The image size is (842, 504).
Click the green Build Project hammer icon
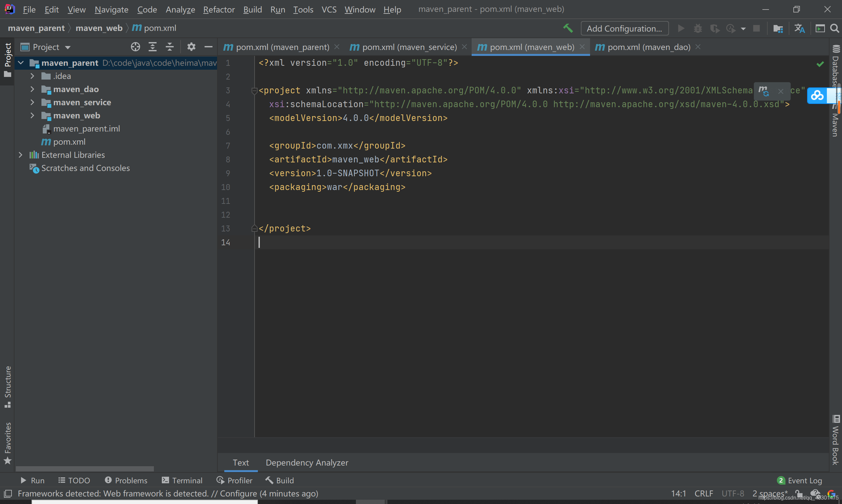[568, 29]
